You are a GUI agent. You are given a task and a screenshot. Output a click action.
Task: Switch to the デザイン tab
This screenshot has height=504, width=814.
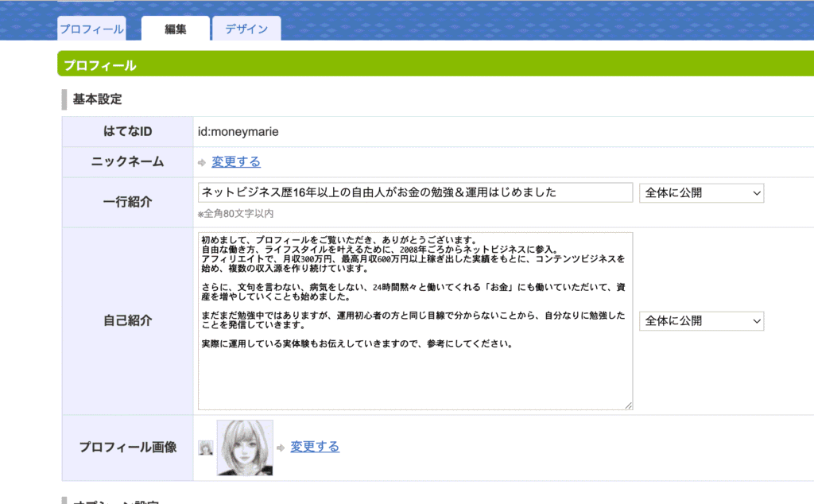(246, 29)
